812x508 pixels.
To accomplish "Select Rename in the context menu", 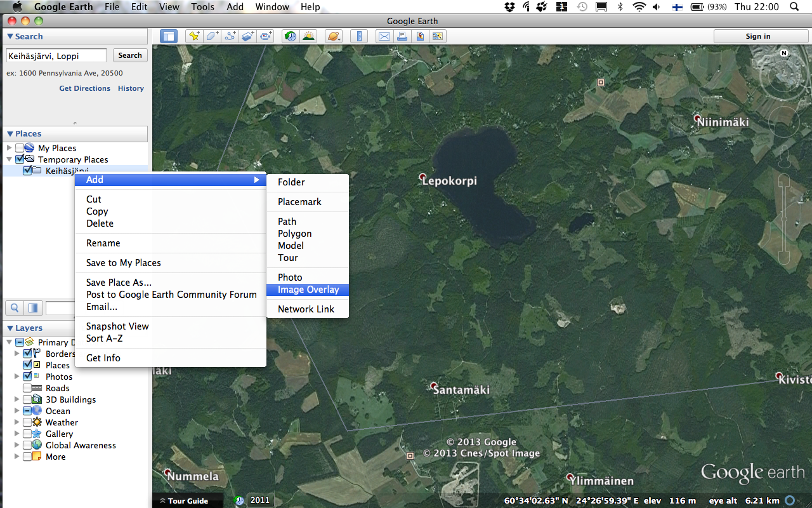I will coord(170,243).
